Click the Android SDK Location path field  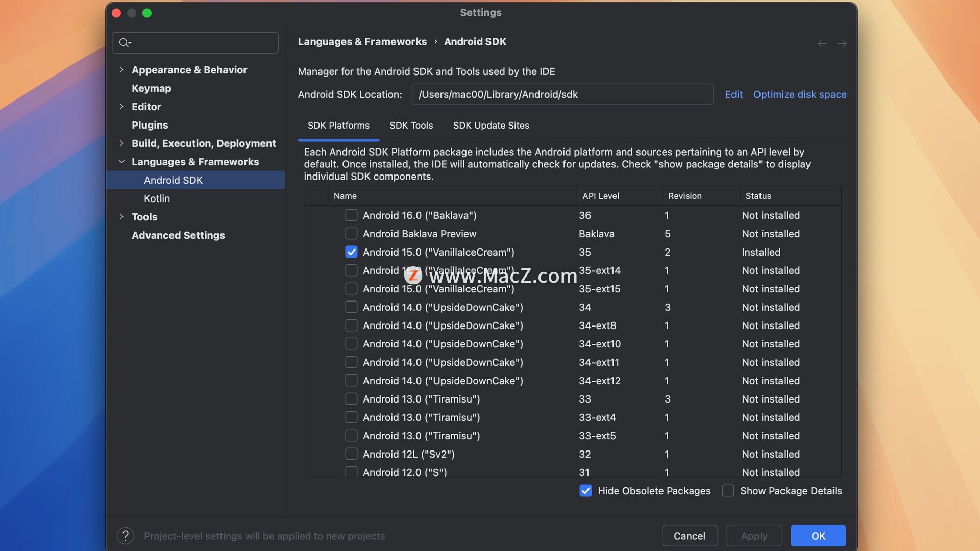(x=562, y=94)
